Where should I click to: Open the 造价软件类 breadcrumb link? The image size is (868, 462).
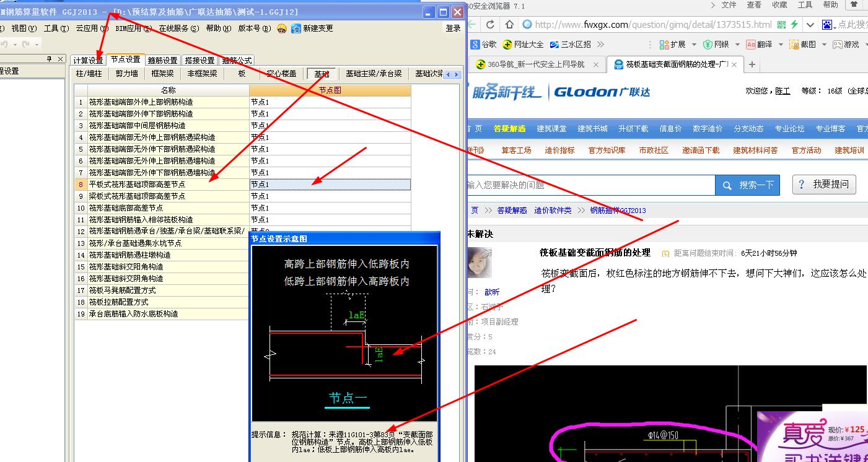coord(553,211)
